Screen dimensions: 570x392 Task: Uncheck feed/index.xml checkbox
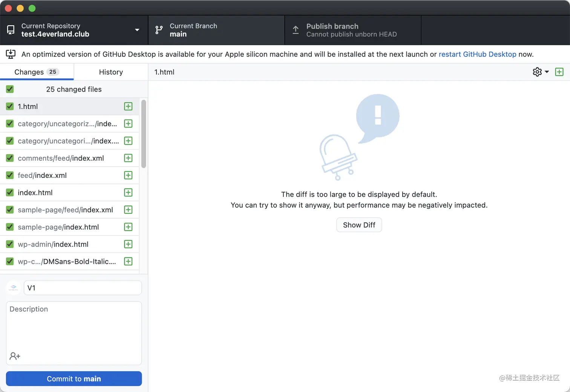[x=10, y=175]
